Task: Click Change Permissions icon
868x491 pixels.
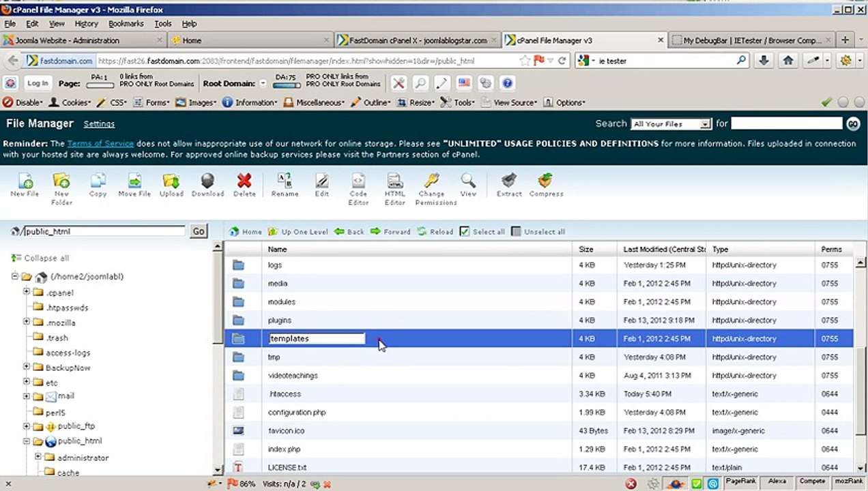Action: click(431, 181)
